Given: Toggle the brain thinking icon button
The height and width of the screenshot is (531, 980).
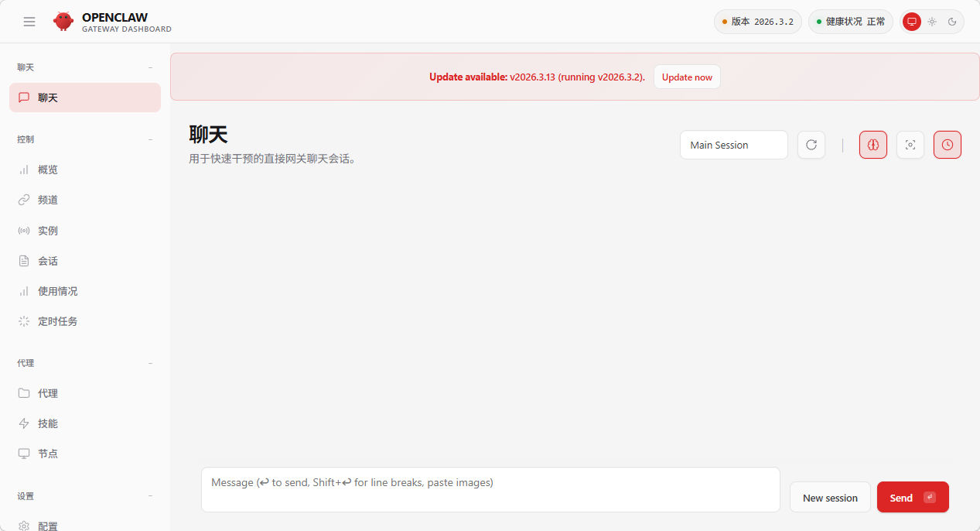Looking at the screenshot, I should 873,145.
